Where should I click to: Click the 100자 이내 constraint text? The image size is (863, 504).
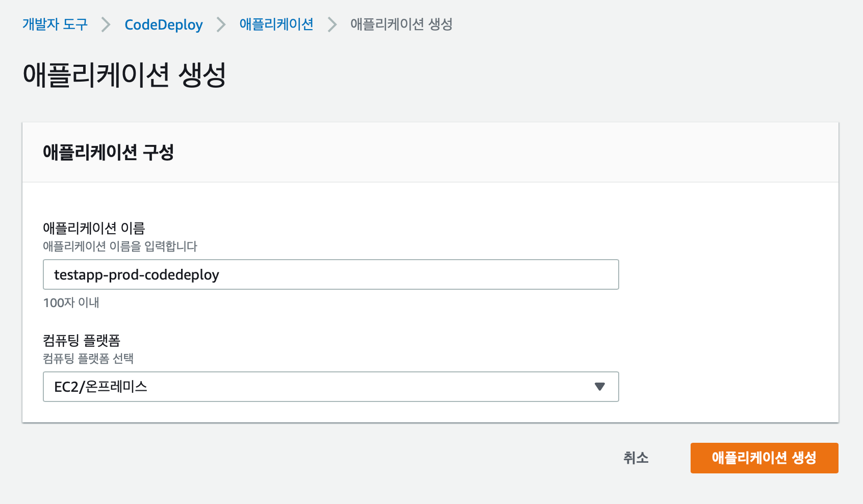coord(71,303)
